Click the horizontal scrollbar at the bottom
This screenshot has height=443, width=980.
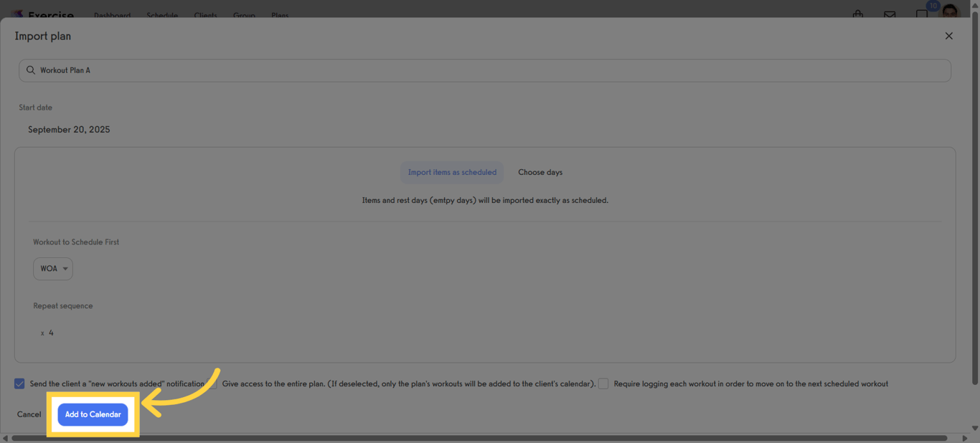pyautogui.click(x=479, y=438)
